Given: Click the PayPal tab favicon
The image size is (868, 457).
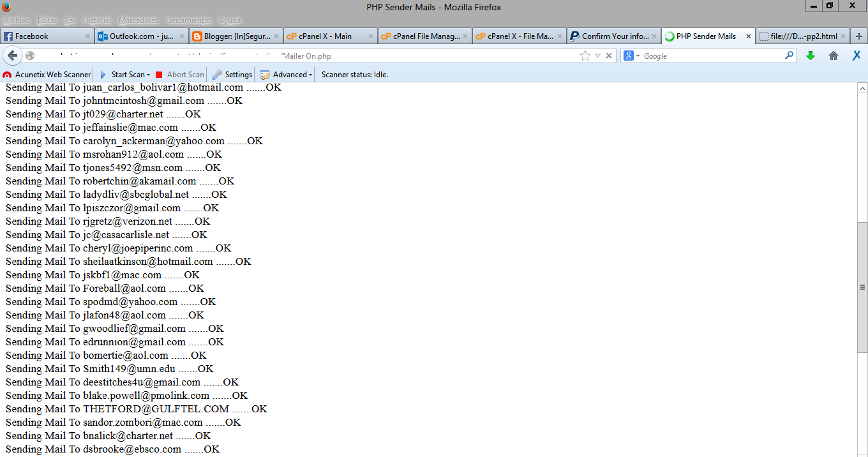Looking at the screenshot, I should pos(575,36).
